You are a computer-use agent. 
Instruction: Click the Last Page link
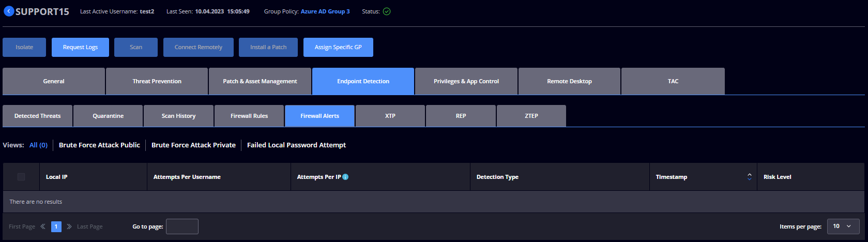coord(90,226)
